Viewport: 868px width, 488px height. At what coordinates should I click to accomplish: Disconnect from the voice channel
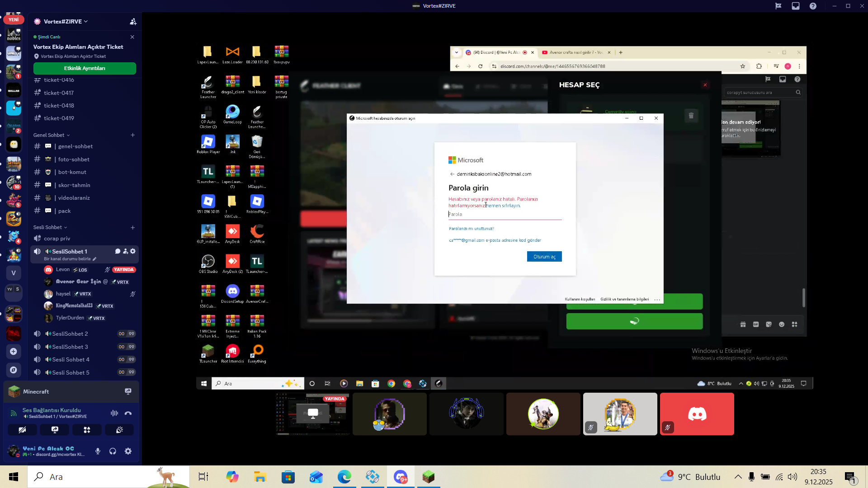[128, 413]
